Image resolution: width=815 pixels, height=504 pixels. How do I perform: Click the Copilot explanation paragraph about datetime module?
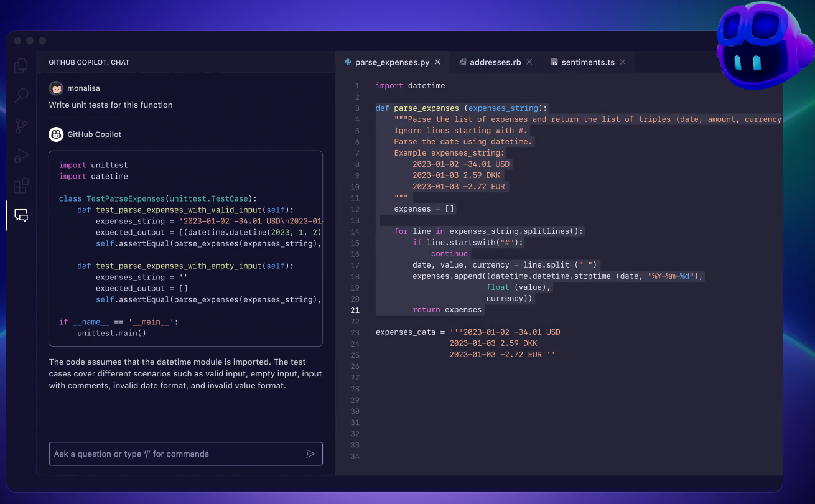[185, 373]
